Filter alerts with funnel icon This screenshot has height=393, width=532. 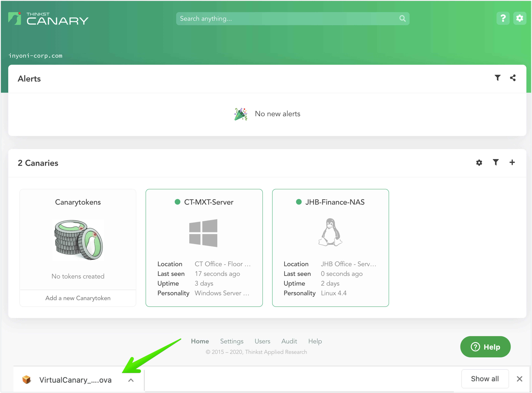click(497, 78)
